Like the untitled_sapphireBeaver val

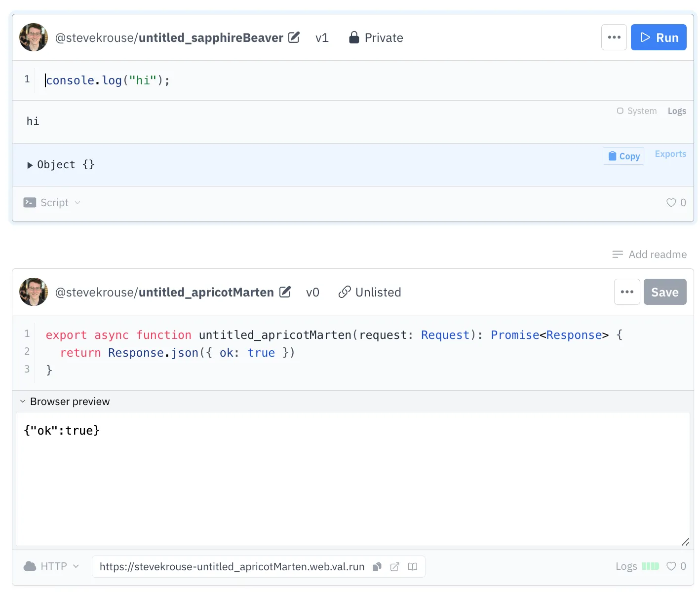click(x=671, y=202)
